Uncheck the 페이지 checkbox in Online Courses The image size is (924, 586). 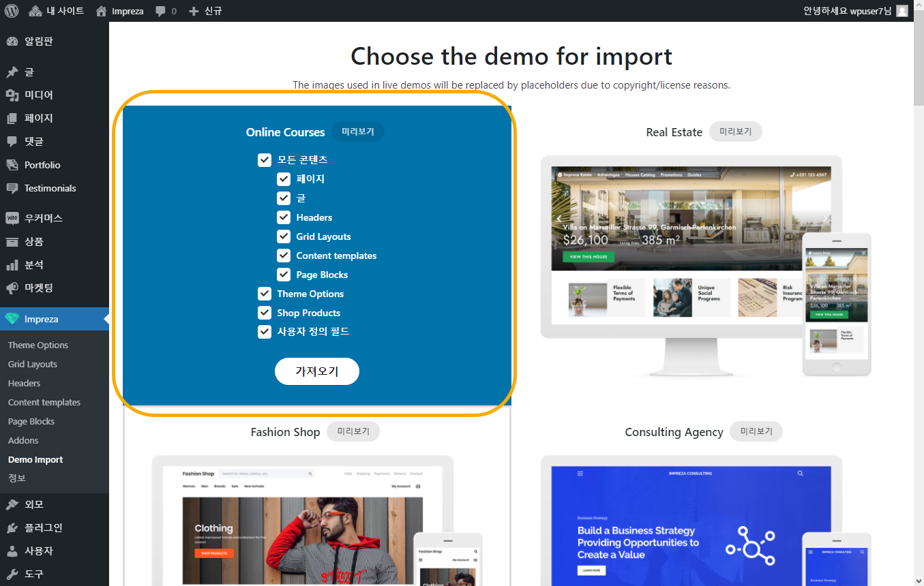[x=284, y=179]
